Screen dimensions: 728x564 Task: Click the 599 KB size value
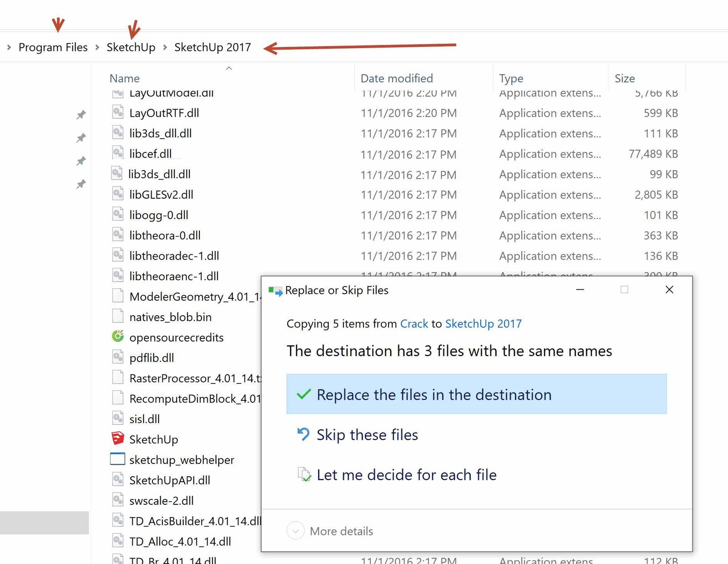click(661, 113)
